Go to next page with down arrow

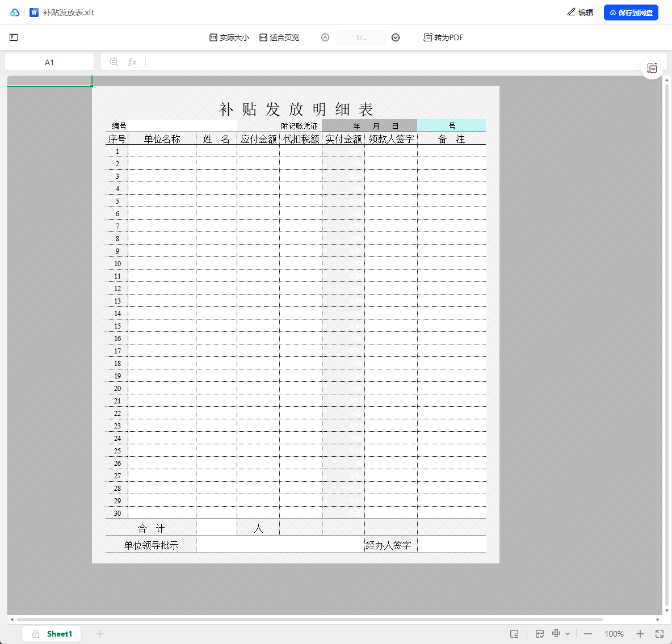coord(396,37)
